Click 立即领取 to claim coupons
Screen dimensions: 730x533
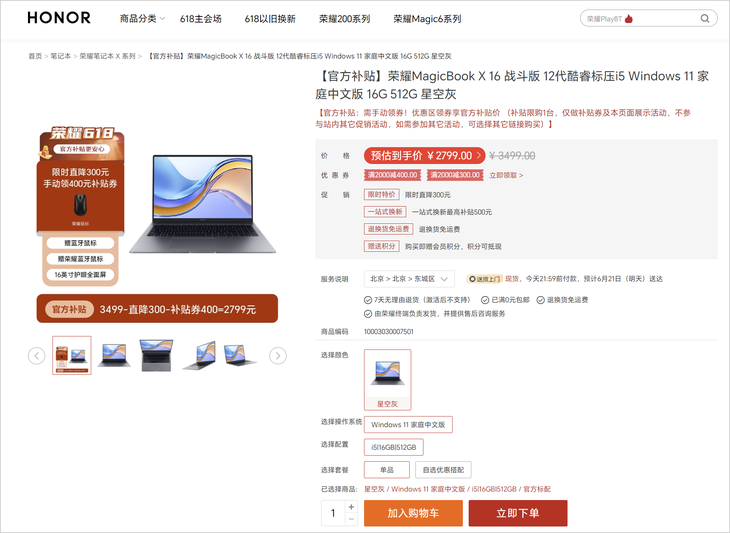(506, 175)
